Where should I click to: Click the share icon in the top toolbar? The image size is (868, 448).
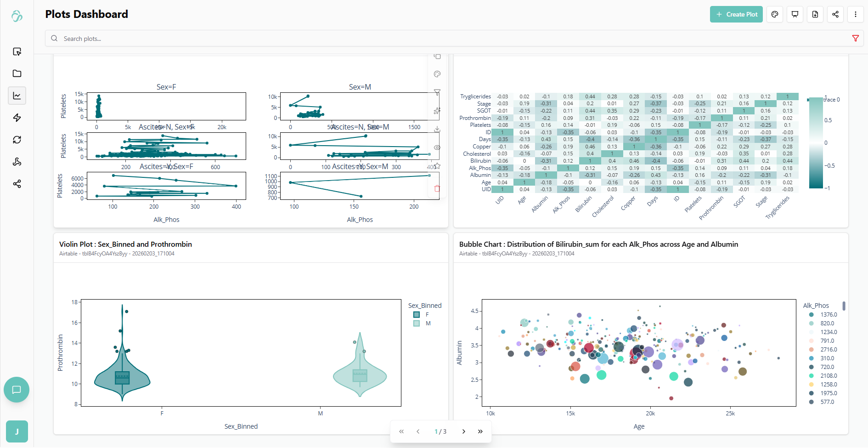click(x=835, y=14)
